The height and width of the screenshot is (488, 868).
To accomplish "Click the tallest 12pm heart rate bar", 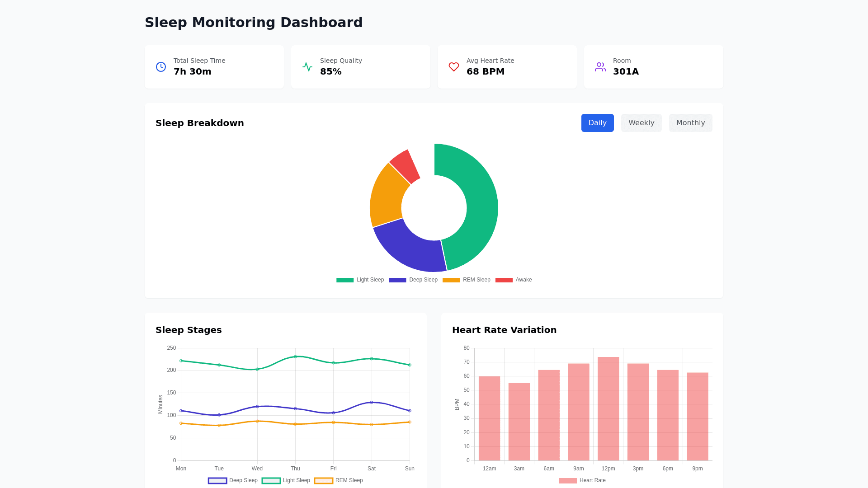I will coord(608,407).
